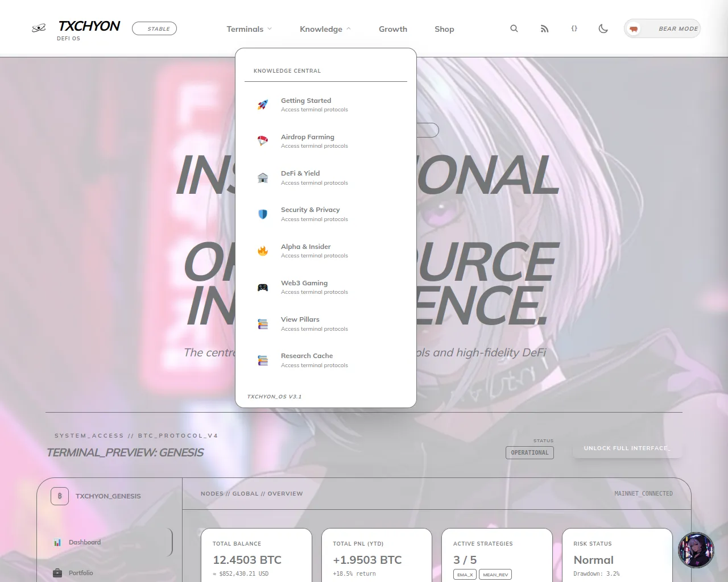Toggle dark mode with moon icon
The height and width of the screenshot is (582, 728).
(x=603, y=28)
